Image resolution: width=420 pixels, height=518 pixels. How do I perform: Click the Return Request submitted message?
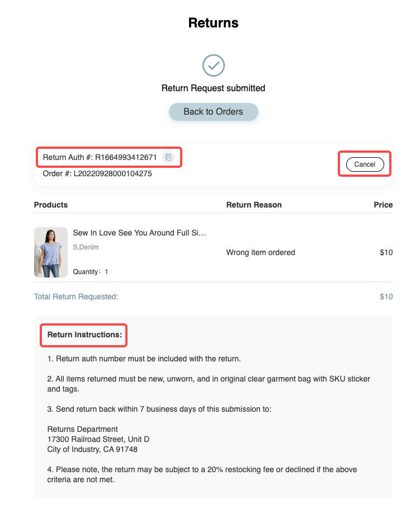tap(213, 88)
